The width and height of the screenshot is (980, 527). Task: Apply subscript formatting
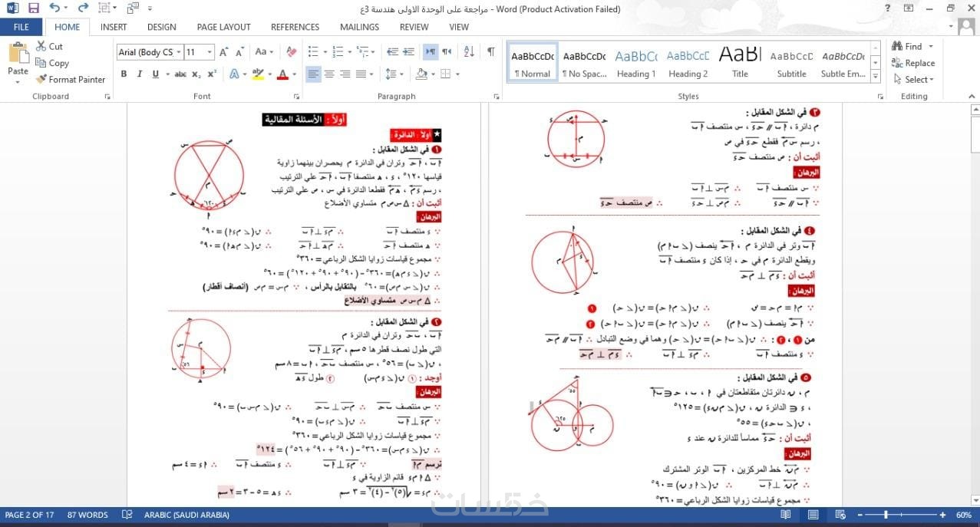click(x=196, y=74)
